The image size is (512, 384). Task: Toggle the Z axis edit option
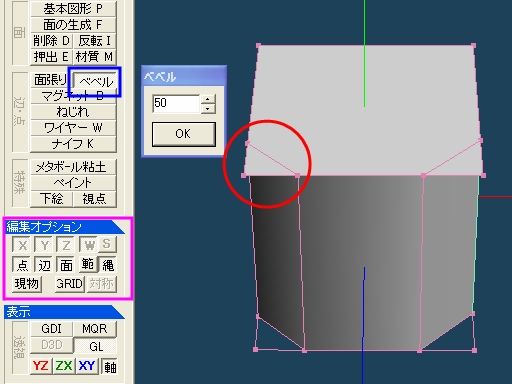coord(66,245)
